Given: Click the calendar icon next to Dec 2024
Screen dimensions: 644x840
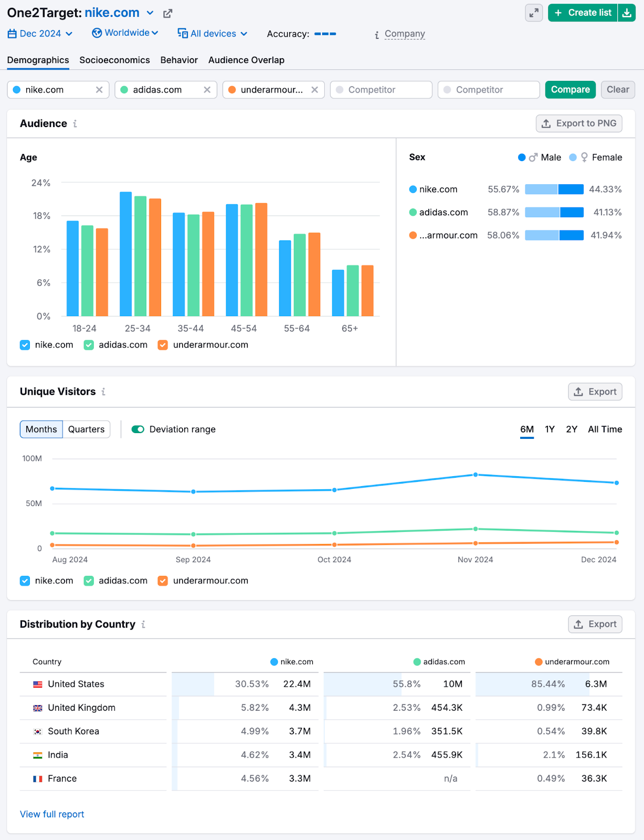Looking at the screenshot, I should 12,34.
